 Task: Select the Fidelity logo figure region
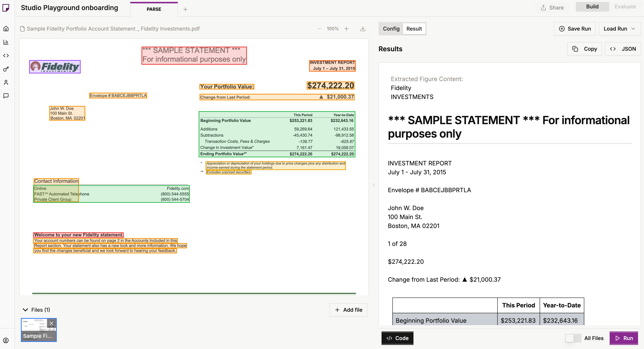[55, 67]
